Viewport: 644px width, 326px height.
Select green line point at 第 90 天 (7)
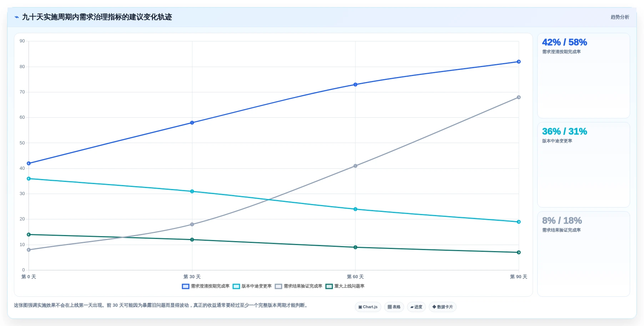coord(519,253)
